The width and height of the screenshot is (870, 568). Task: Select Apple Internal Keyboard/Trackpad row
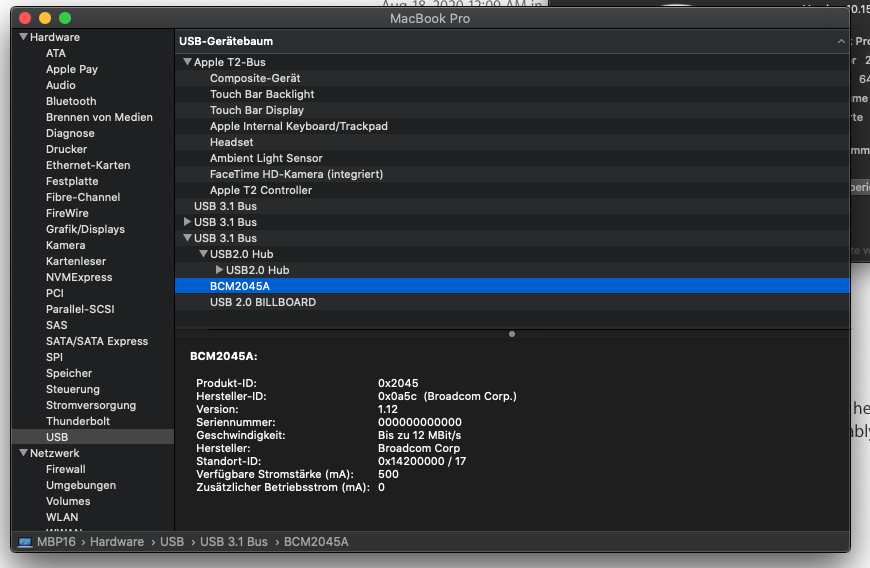coord(512,126)
